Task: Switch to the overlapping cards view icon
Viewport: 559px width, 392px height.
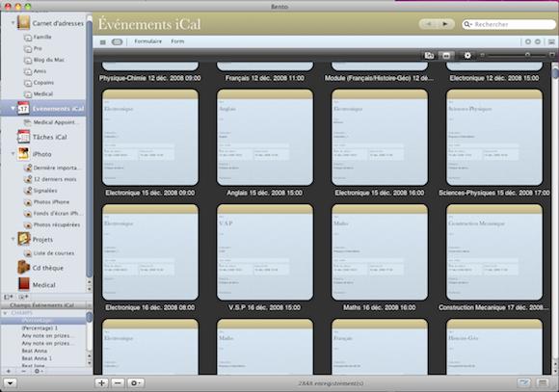Action: tap(429, 55)
